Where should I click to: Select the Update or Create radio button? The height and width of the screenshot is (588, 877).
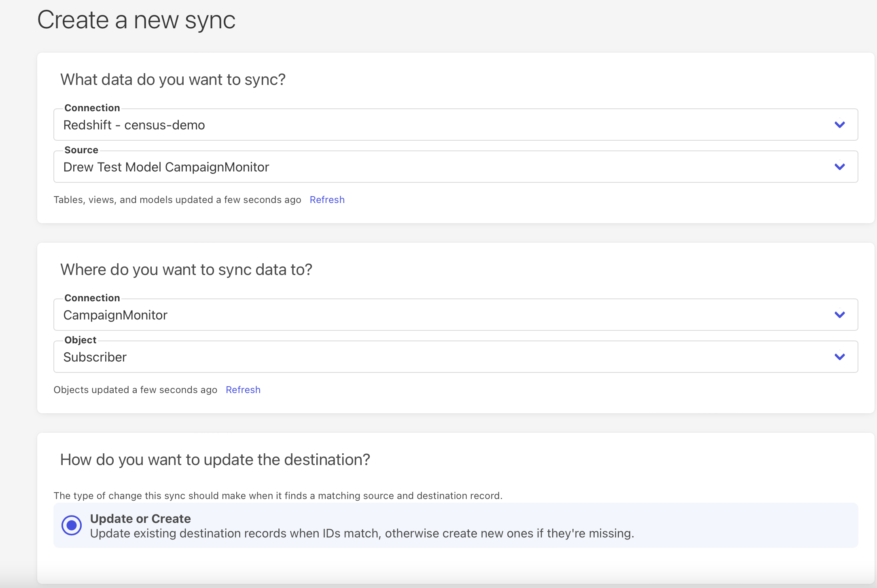tap(72, 525)
